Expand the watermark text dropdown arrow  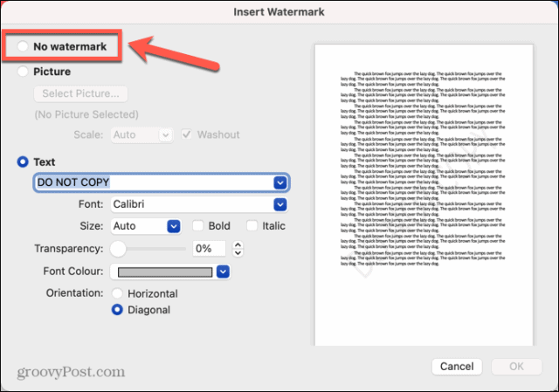(280, 182)
